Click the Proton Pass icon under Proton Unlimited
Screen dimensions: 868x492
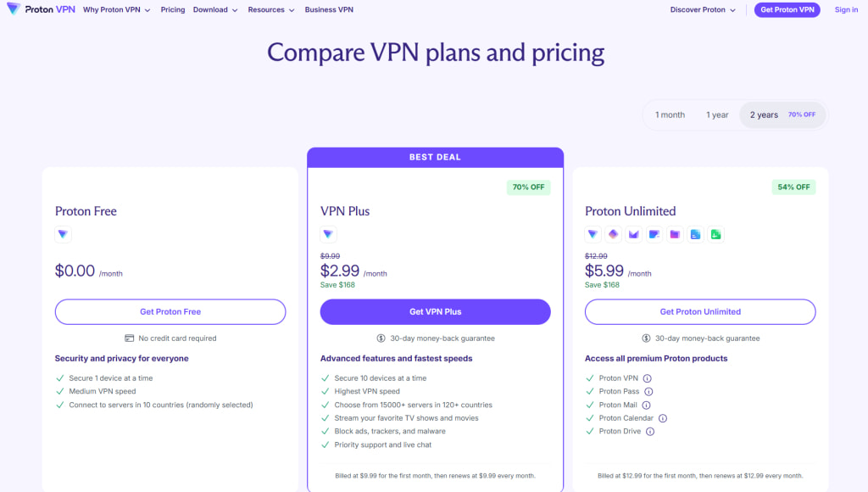613,234
